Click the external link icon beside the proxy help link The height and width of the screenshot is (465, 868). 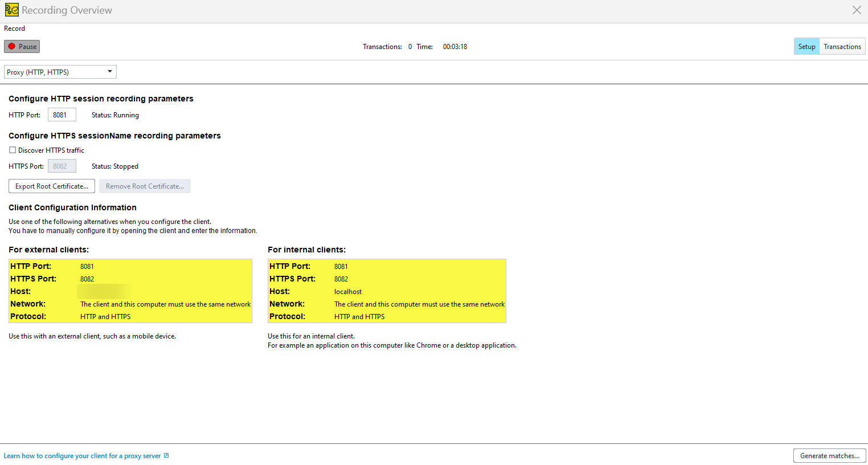coord(166,455)
